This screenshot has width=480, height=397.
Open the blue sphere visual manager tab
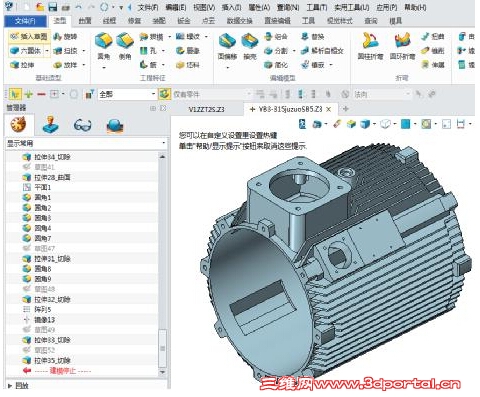click(x=115, y=126)
